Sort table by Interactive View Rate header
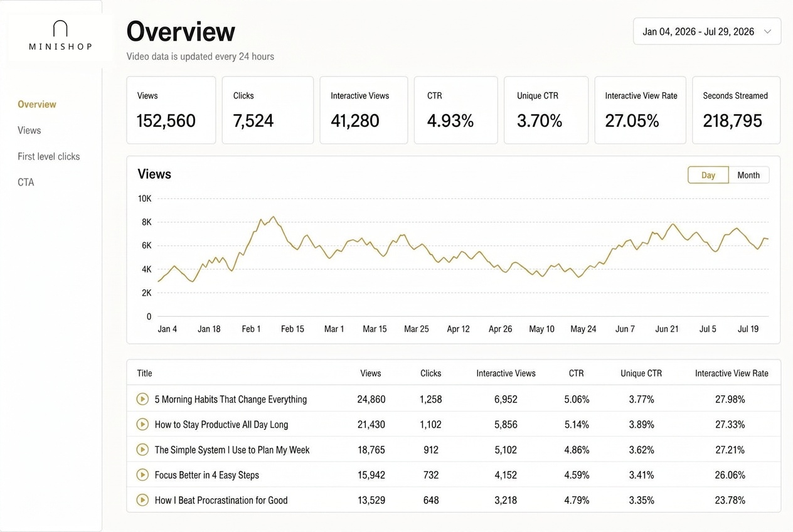 coord(732,373)
